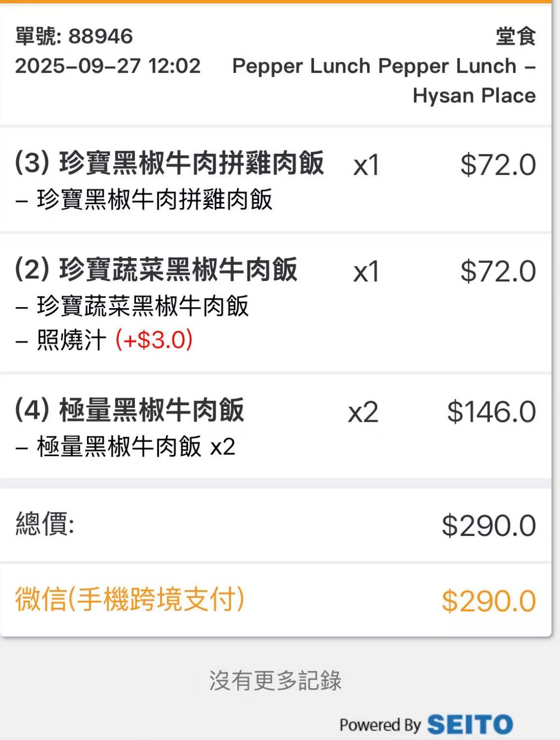Click the 堂食 dine-in label
This screenshot has width=560, height=740.
click(516, 36)
